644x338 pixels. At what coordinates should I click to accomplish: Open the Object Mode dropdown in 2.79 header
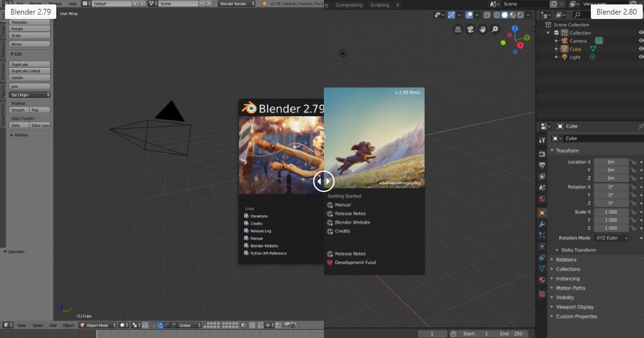tap(98, 325)
